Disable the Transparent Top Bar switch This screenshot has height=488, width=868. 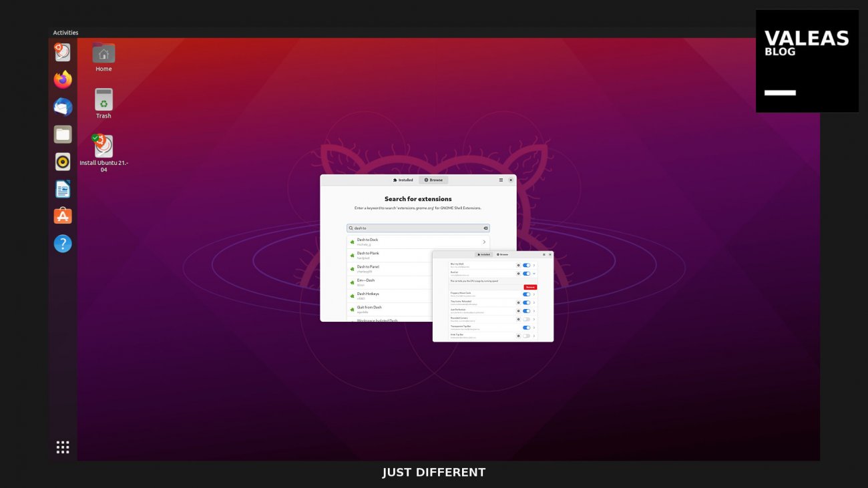[x=527, y=328]
